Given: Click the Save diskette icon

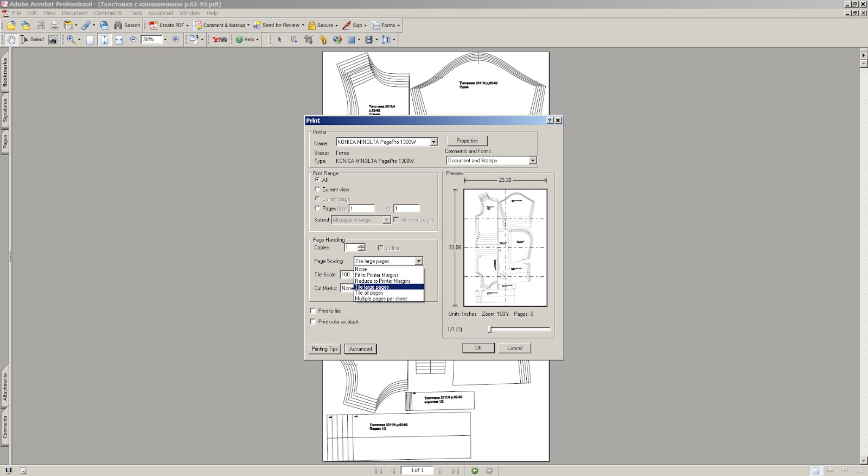Looking at the screenshot, I should [x=40, y=26].
